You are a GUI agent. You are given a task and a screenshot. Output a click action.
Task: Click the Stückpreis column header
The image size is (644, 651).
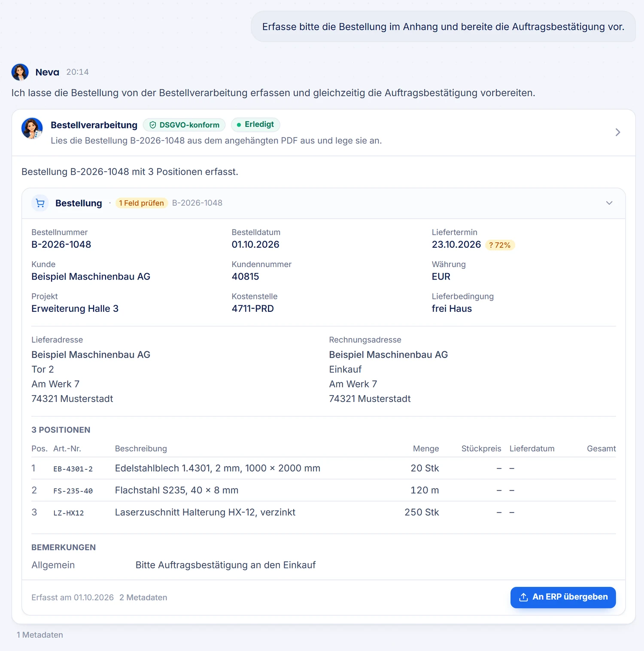[481, 449]
